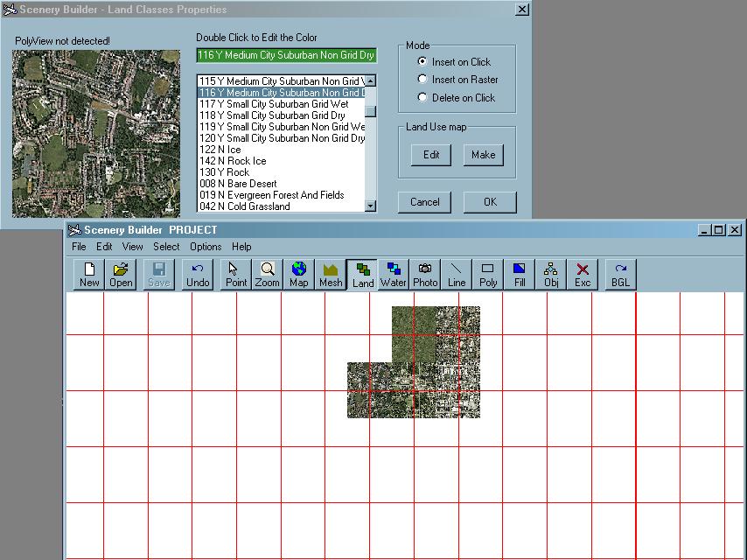Select the Photo camera tool
The width and height of the screenshot is (747, 560).
[x=425, y=274]
